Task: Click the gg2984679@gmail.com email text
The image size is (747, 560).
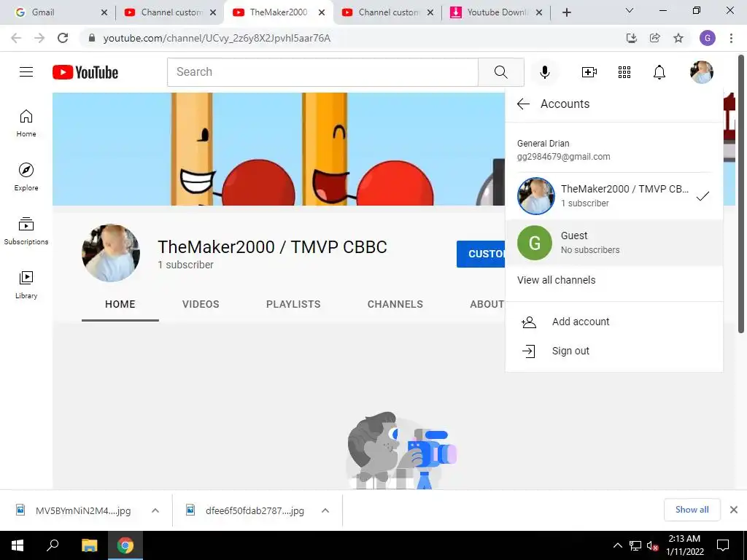Action: tap(564, 157)
